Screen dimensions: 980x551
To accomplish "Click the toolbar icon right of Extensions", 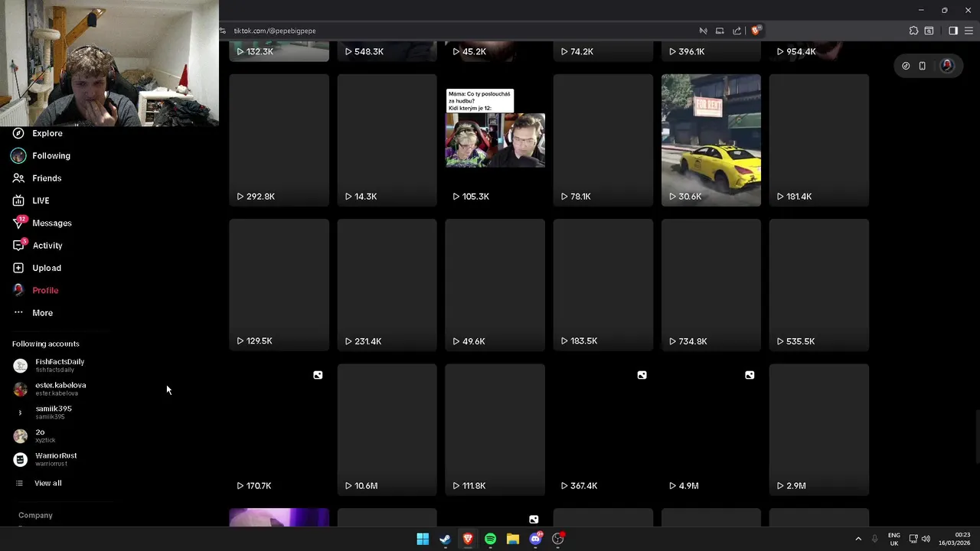I will pyautogui.click(x=929, y=31).
